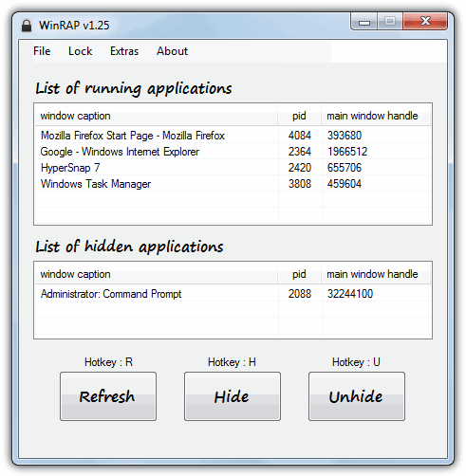Click the WinRAP padlock icon in title bar
The height and width of the screenshot is (476, 466).
[x=27, y=26]
